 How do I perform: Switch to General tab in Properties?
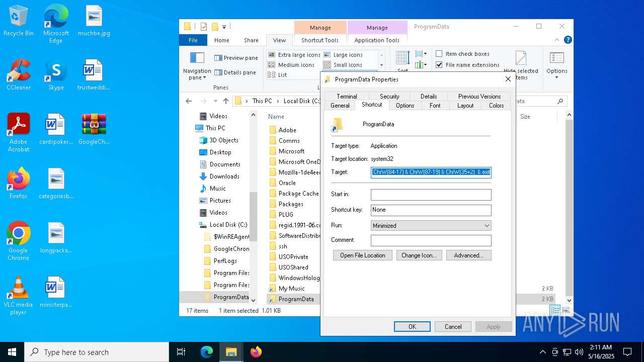(340, 106)
